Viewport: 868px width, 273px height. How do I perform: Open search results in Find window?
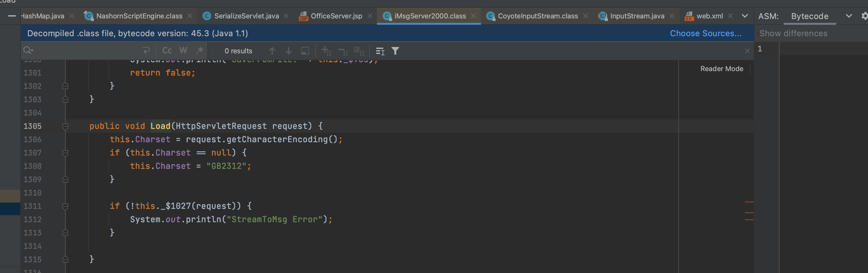pos(305,51)
